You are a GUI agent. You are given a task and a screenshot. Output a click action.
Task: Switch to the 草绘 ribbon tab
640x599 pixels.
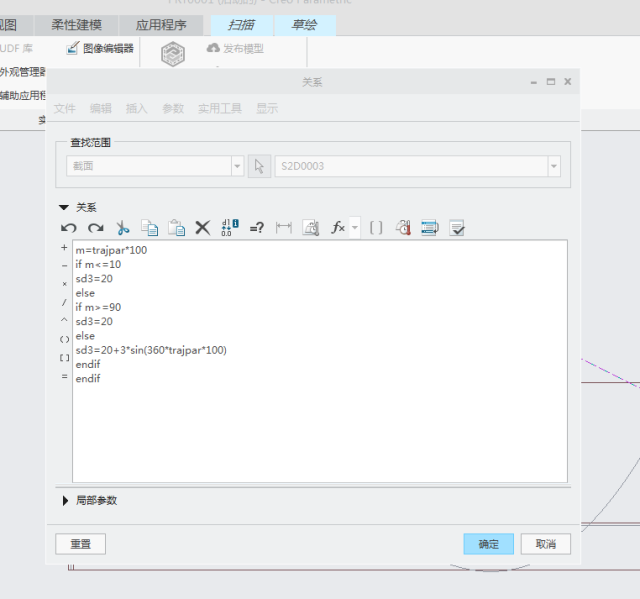click(x=305, y=25)
